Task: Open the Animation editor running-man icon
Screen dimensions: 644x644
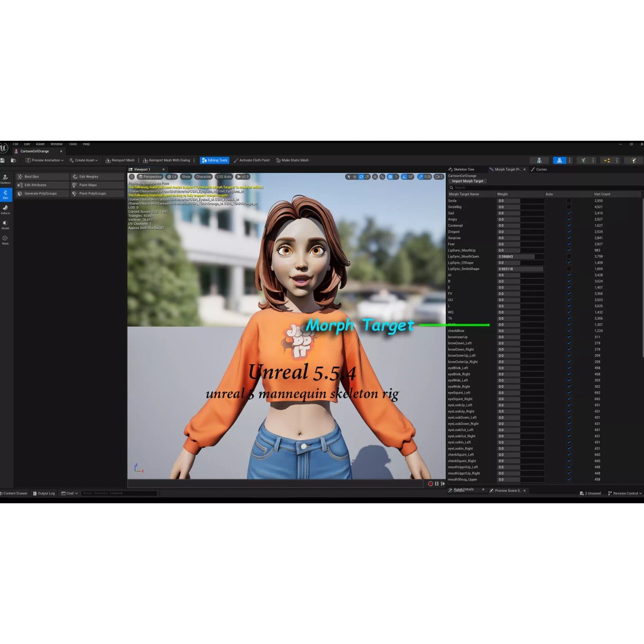Action: pyautogui.click(x=583, y=160)
